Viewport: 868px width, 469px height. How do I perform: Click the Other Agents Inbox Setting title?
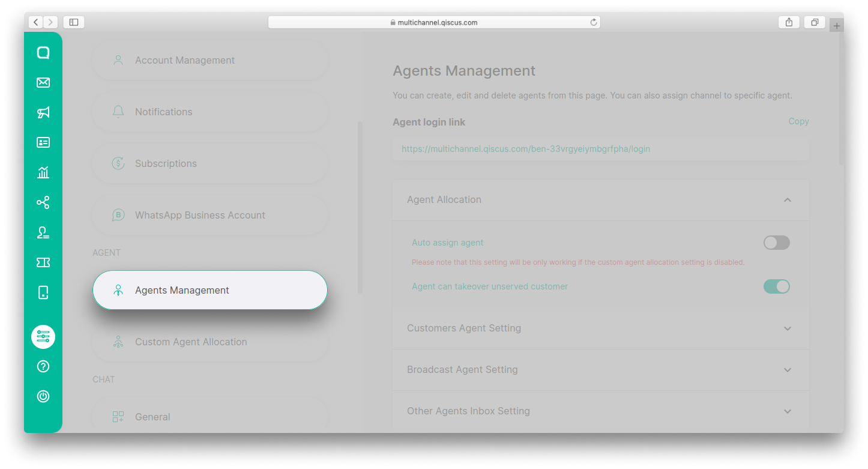pyautogui.click(x=468, y=411)
